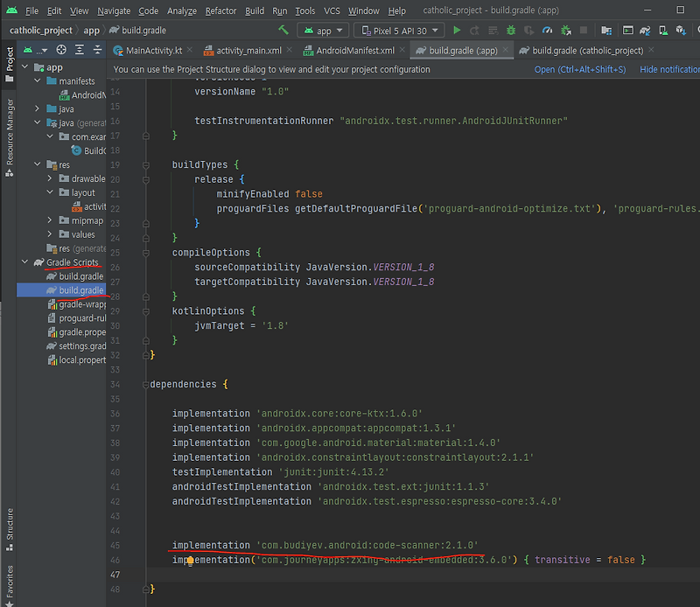This screenshot has width=700, height=607.
Task: Click the app breadcrumb in navigation bar
Action: (92, 29)
